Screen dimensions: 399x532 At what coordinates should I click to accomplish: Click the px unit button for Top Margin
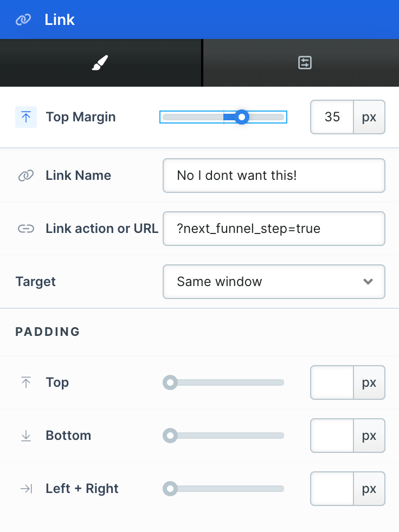point(369,117)
